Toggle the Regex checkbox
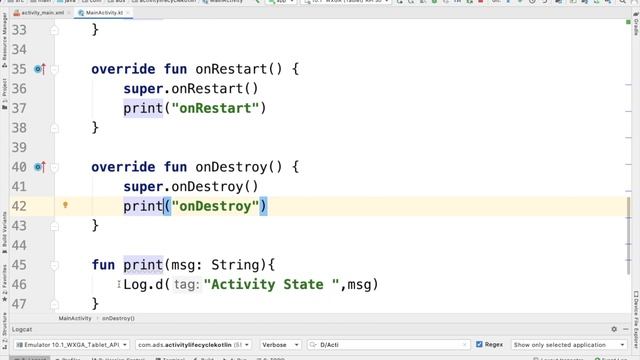 tap(479, 344)
